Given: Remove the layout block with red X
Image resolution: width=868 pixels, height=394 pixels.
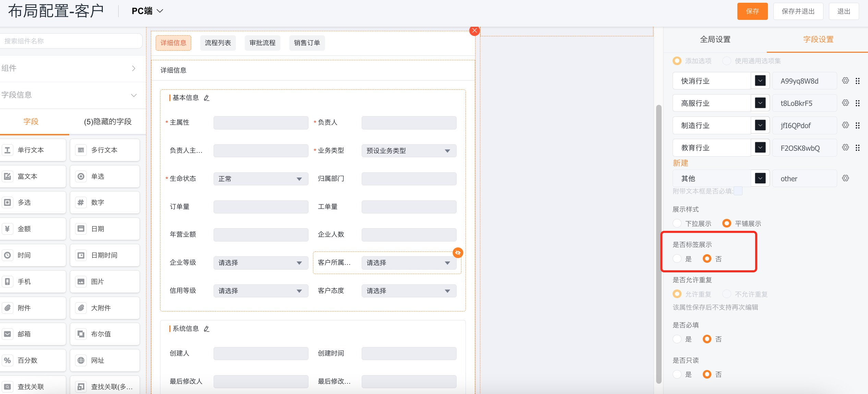Looking at the screenshot, I should (474, 31).
